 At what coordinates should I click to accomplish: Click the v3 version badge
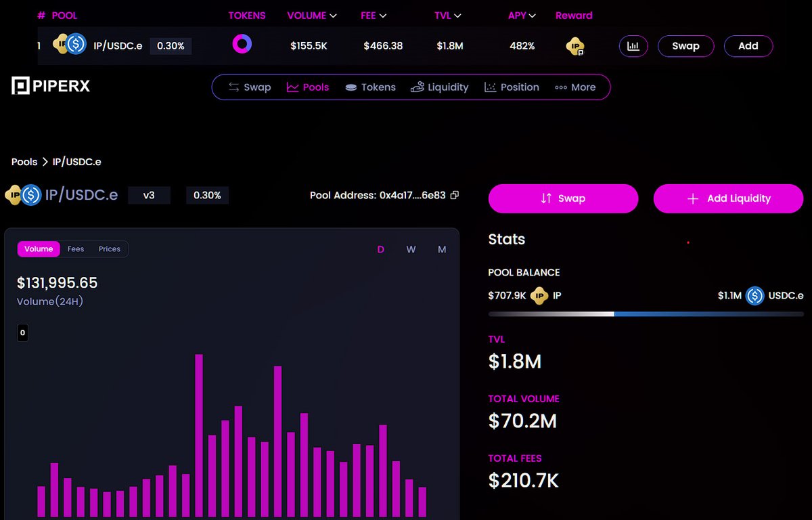tap(149, 195)
